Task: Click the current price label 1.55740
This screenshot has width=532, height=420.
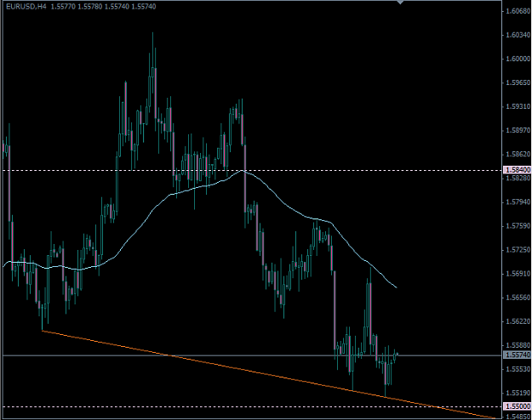Action: [518, 355]
